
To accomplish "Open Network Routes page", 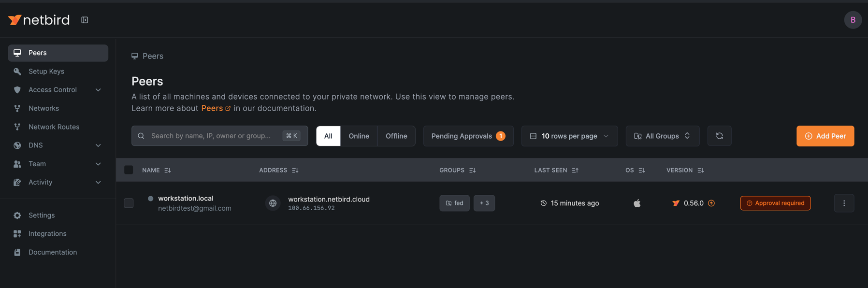I will (54, 127).
